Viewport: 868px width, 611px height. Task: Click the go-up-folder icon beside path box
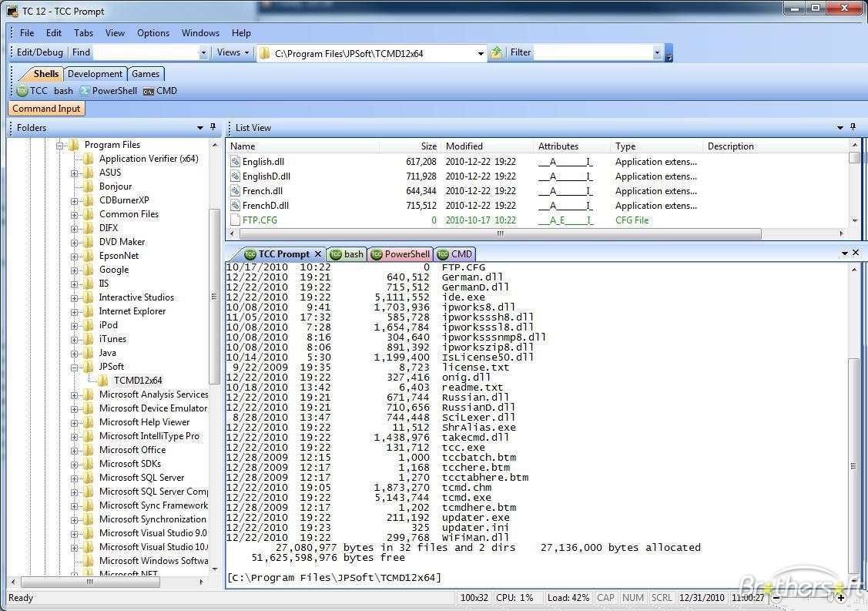coord(496,52)
